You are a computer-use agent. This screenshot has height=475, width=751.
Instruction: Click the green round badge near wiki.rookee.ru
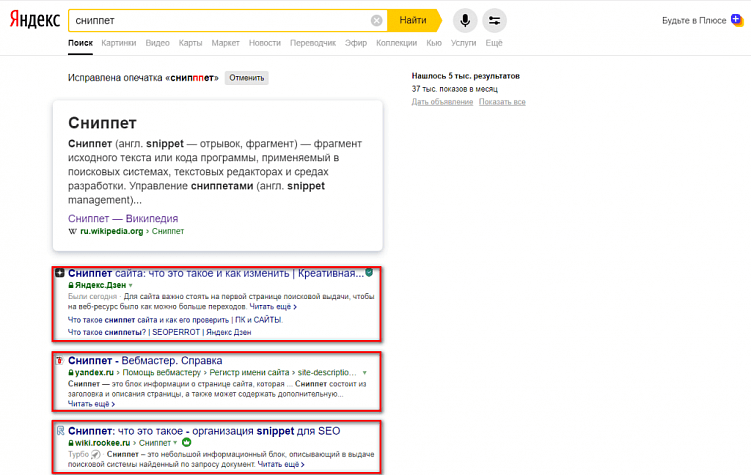[x=187, y=442]
